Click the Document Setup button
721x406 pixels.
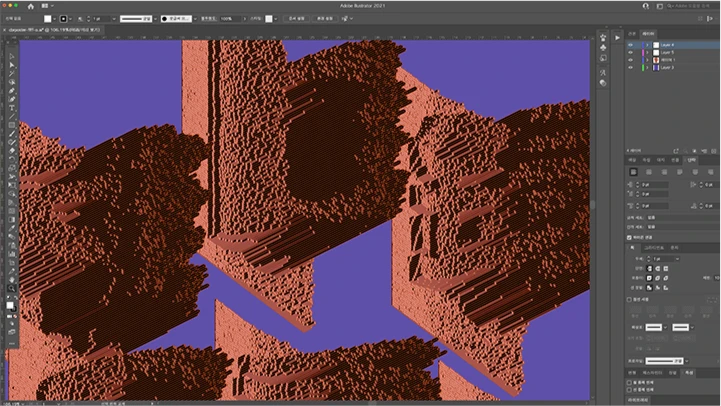pyautogui.click(x=297, y=19)
